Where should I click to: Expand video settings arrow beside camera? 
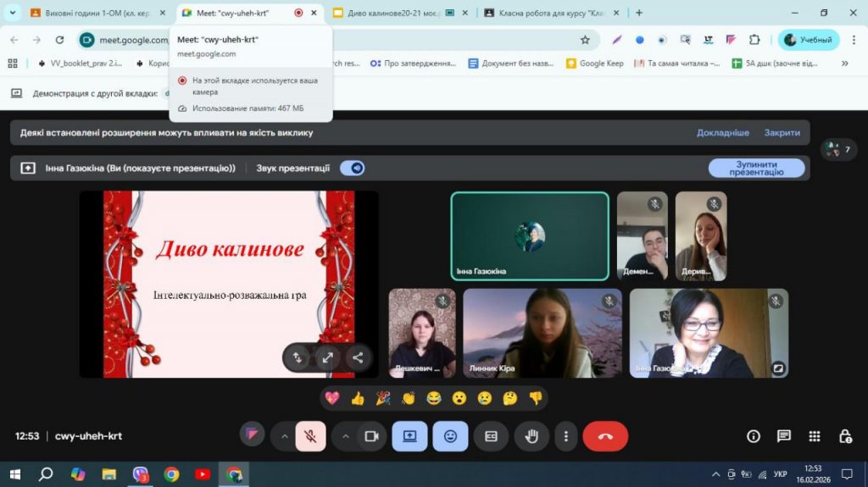pyautogui.click(x=346, y=436)
